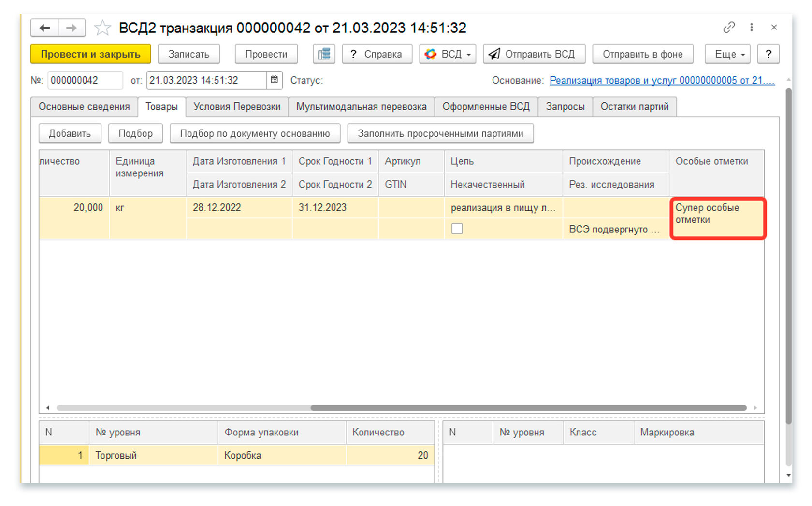
Task: Open document structure report icon
Action: (x=324, y=54)
